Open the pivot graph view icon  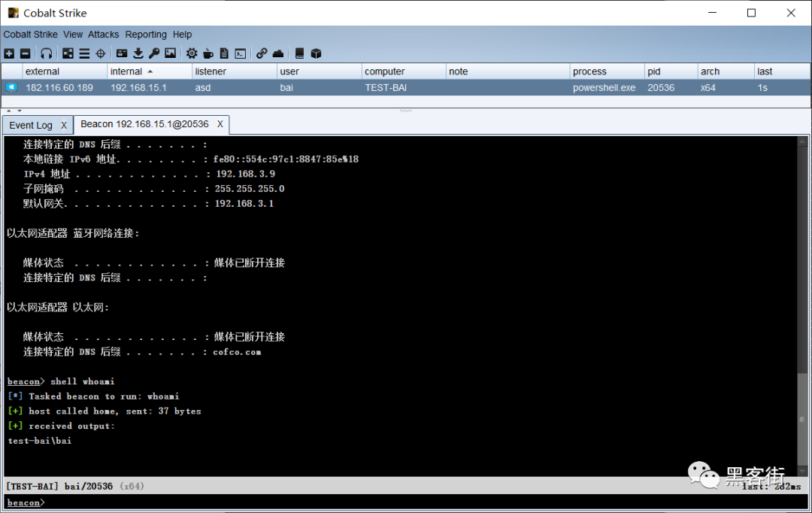68,53
